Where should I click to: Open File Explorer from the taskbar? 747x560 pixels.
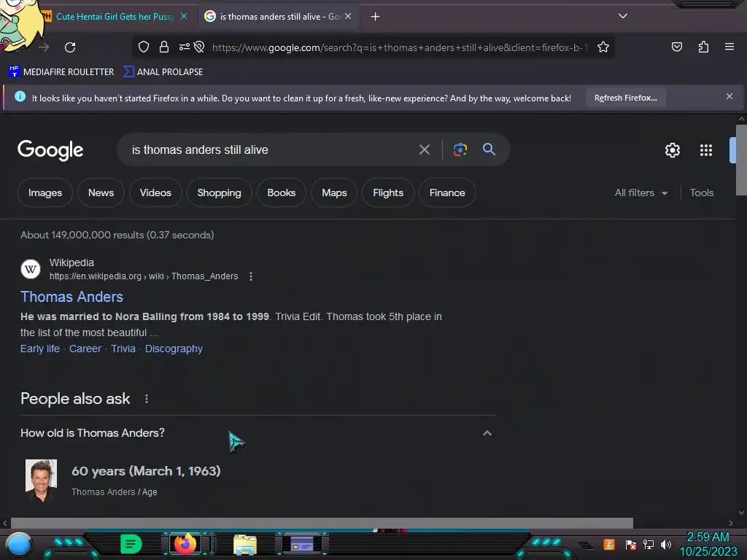245,545
